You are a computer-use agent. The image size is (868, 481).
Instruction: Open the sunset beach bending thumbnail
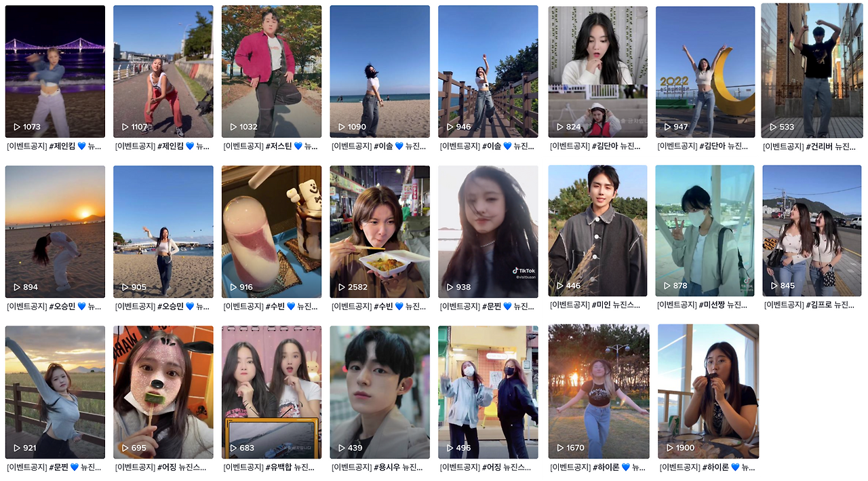55,231
